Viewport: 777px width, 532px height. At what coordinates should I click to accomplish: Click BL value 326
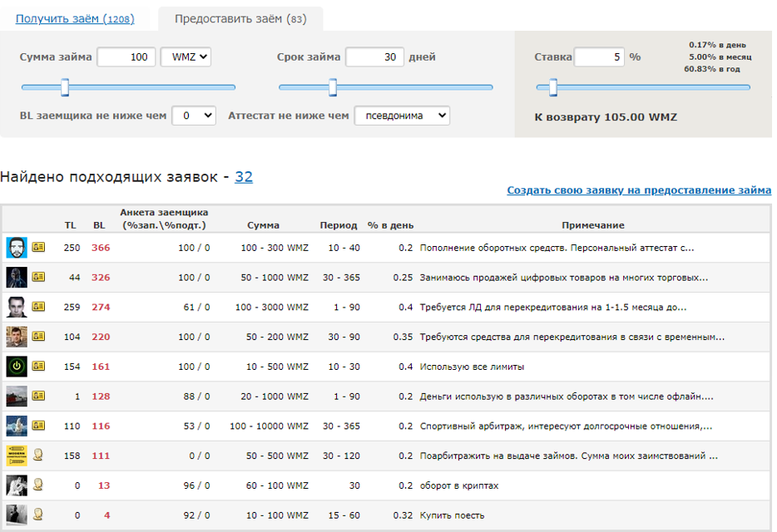pos(101,278)
